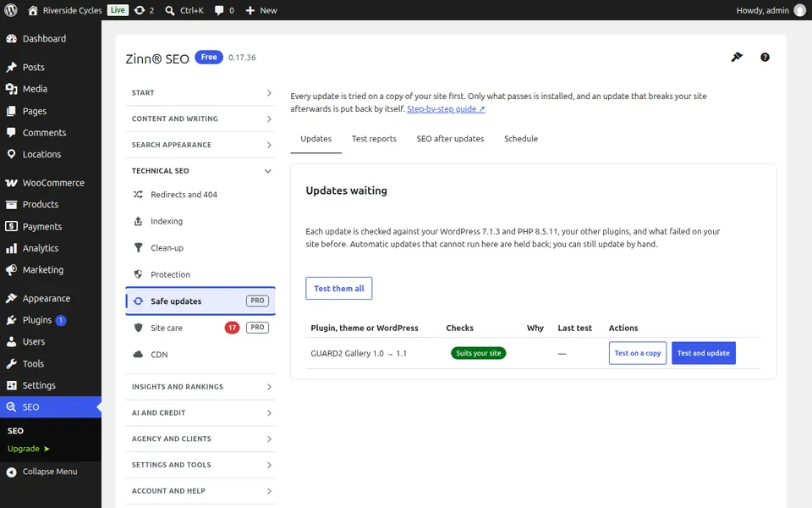812x508 pixels.
Task: Open the Schedule tab
Action: tap(521, 139)
